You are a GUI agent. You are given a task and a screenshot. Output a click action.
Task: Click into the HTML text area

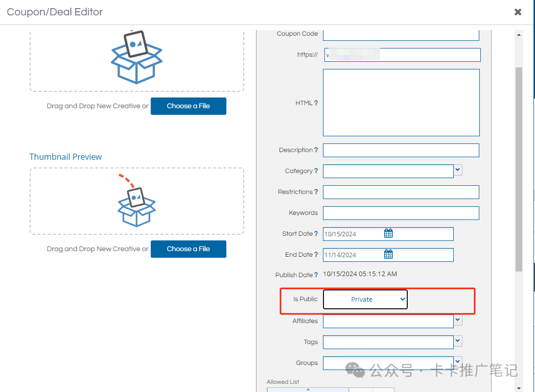[x=401, y=103]
